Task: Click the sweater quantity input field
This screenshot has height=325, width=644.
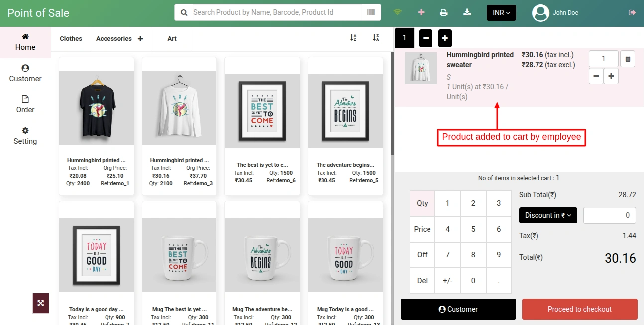Action: [x=603, y=58]
